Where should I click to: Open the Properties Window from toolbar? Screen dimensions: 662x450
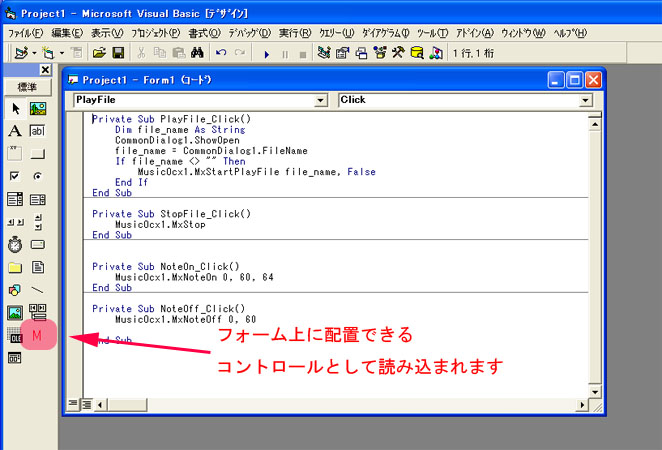[x=342, y=53]
